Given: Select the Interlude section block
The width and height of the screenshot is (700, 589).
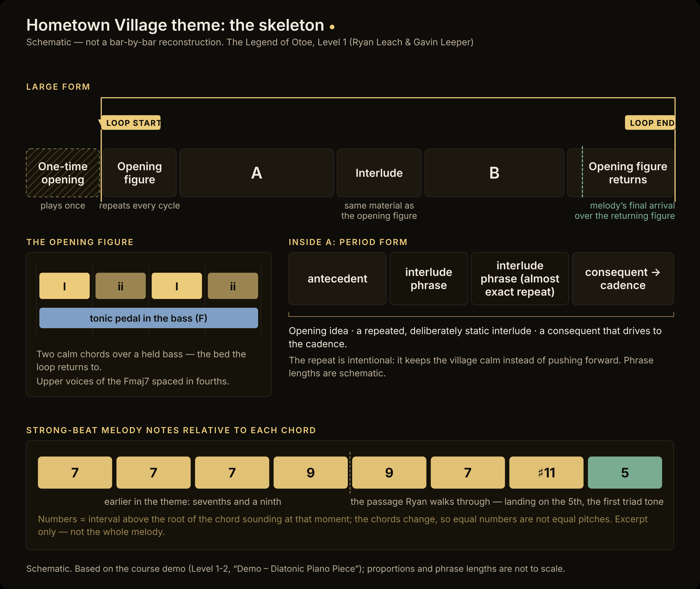Looking at the screenshot, I should (x=379, y=173).
